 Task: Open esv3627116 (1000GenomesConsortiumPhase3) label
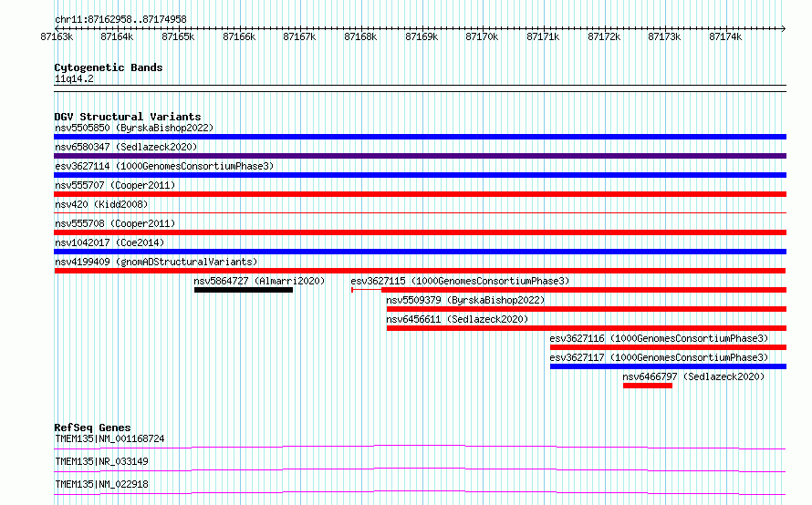659,338
